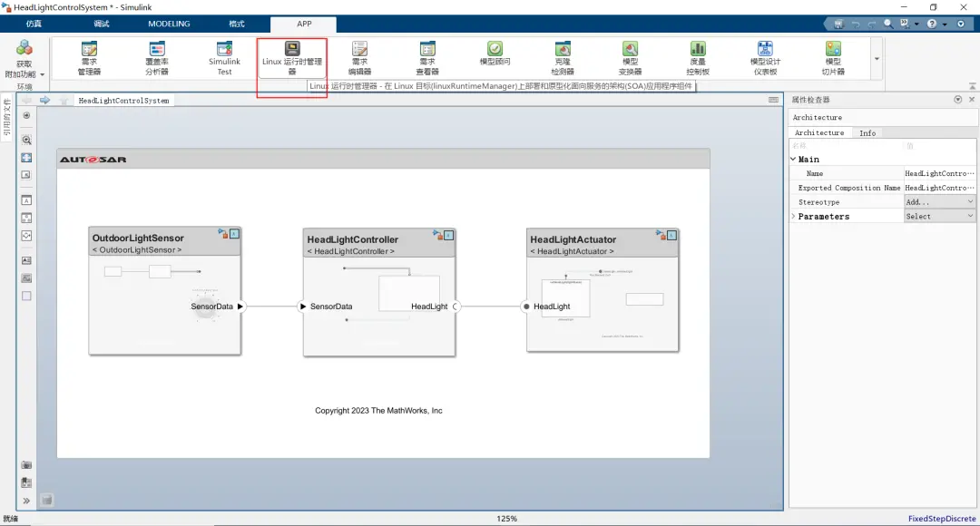This screenshot has height=526, width=980.
Task: Launch the 覆盖率分析器 app
Action: pos(157,58)
